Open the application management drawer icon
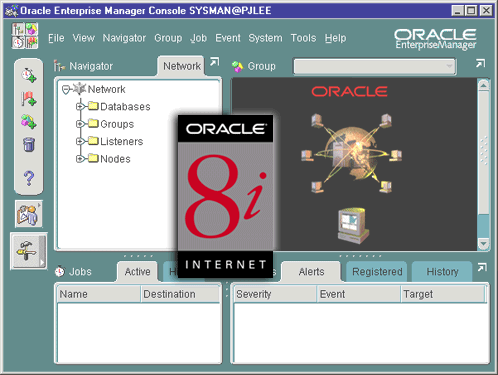Screen dimensions: 498x375 (x=29, y=214)
